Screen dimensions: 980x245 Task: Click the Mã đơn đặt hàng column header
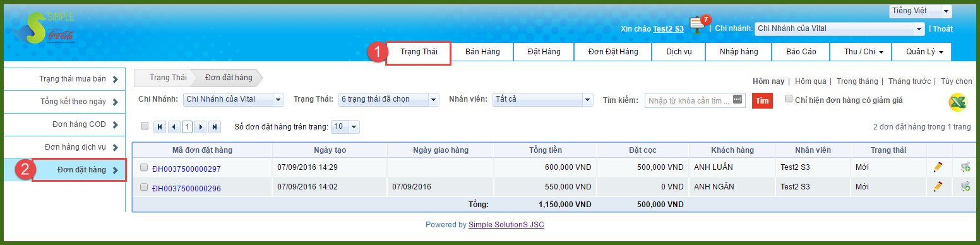pyautogui.click(x=202, y=150)
